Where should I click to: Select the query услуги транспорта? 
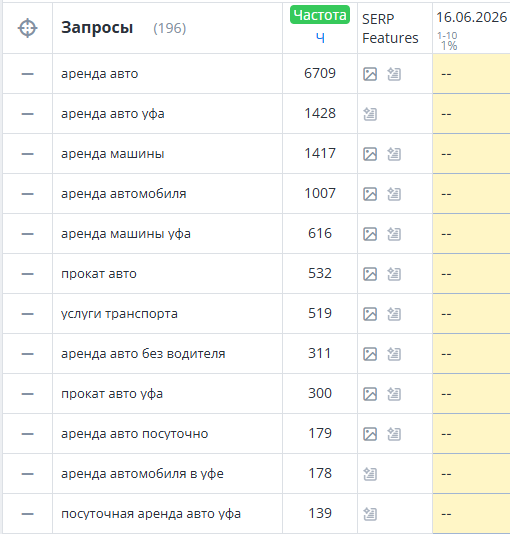tap(119, 314)
